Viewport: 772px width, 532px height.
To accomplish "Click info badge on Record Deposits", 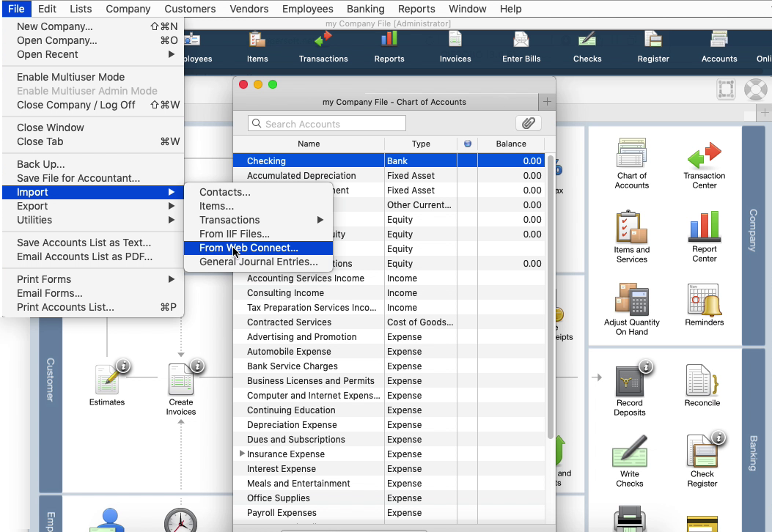I will [x=646, y=366].
